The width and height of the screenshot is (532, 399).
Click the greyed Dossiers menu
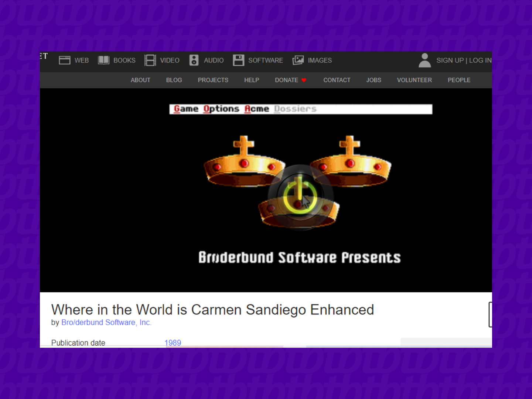[x=295, y=109]
